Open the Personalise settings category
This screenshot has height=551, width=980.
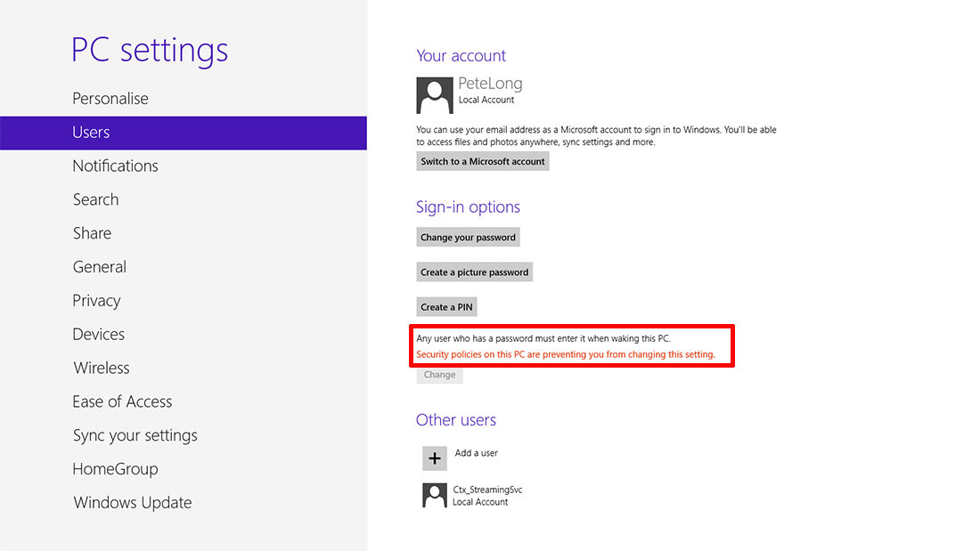pyautogui.click(x=110, y=99)
